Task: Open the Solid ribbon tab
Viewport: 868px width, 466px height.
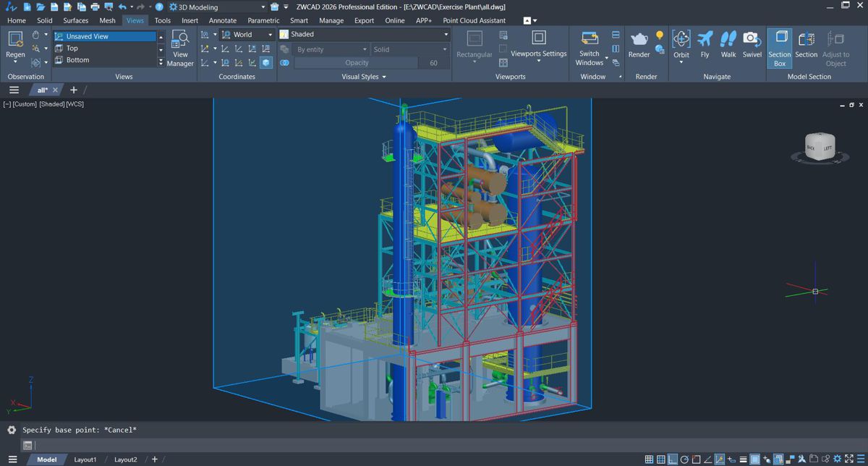Action: [45, 20]
